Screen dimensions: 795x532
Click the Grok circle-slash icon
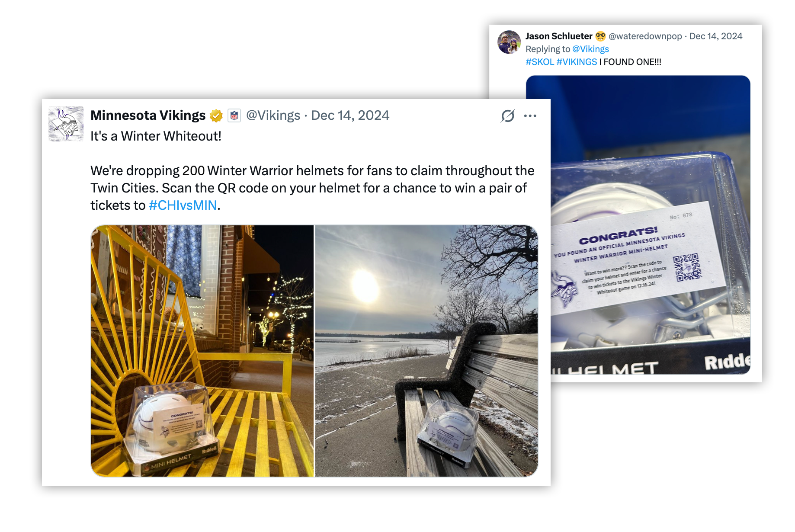(x=508, y=115)
